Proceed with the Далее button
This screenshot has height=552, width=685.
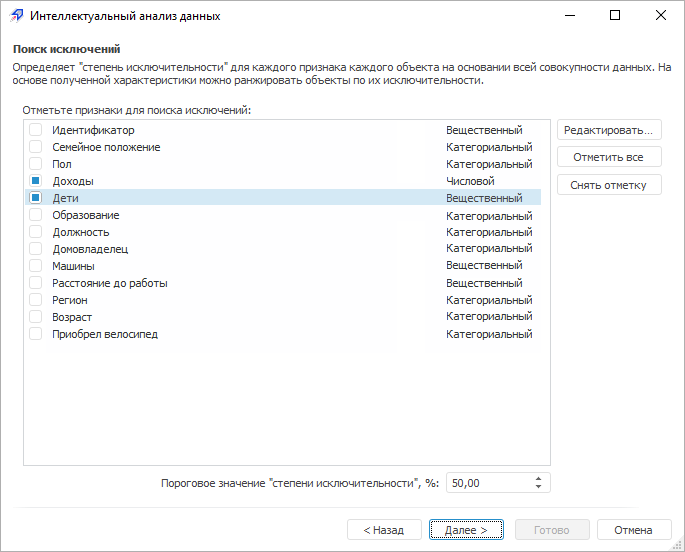coord(466,530)
